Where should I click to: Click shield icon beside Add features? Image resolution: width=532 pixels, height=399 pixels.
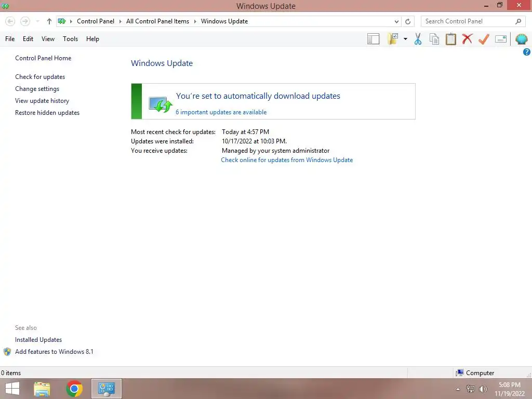pyautogui.click(x=7, y=352)
